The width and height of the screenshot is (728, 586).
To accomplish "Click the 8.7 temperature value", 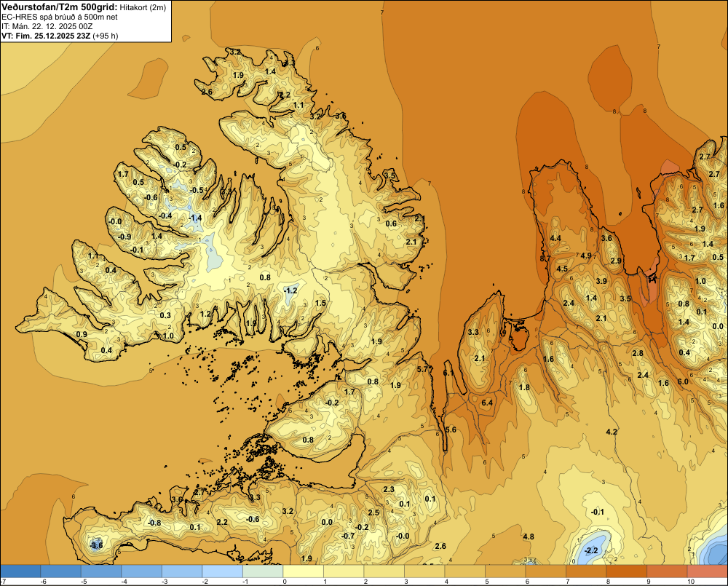I will pyautogui.click(x=545, y=258).
